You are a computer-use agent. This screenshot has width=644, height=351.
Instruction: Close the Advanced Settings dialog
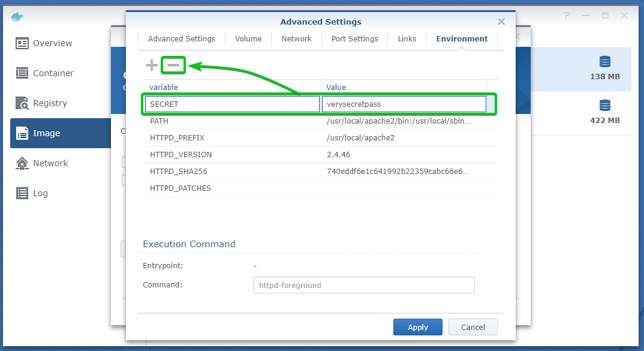(x=501, y=22)
